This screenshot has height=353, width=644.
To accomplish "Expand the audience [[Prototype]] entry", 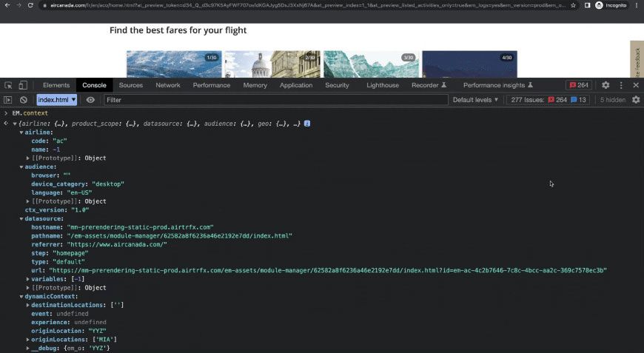I will pyautogui.click(x=28, y=201).
